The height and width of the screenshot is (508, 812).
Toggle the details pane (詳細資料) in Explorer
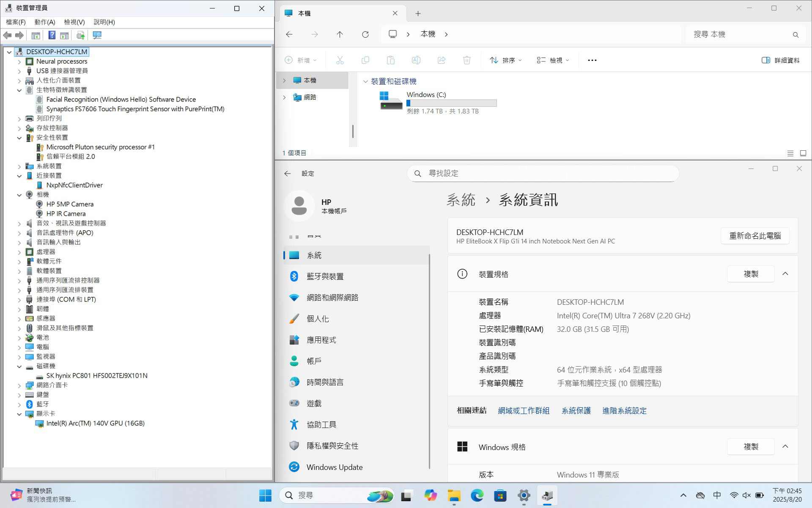[x=780, y=60]
